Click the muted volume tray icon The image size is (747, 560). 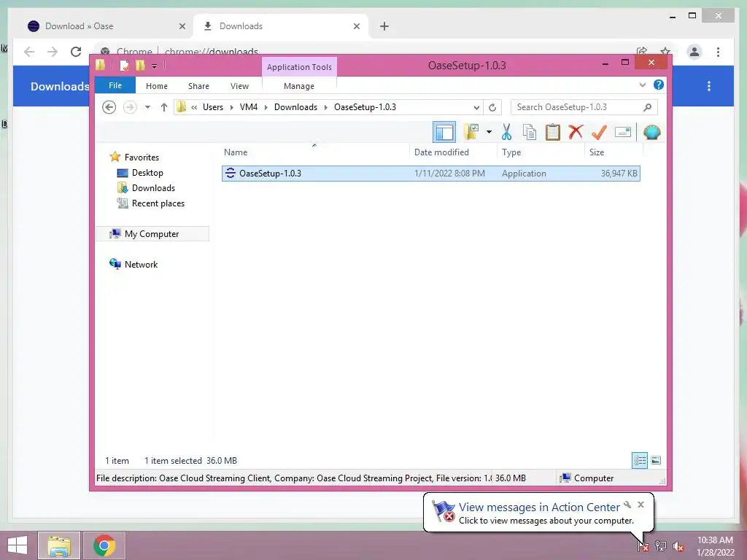coord(678,545)
